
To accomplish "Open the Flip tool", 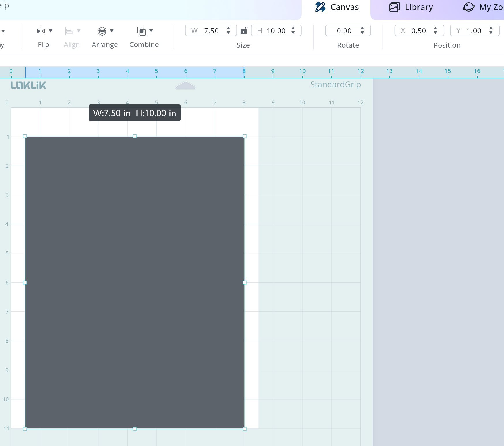I will pyautogui.click(x=41, y=31).
